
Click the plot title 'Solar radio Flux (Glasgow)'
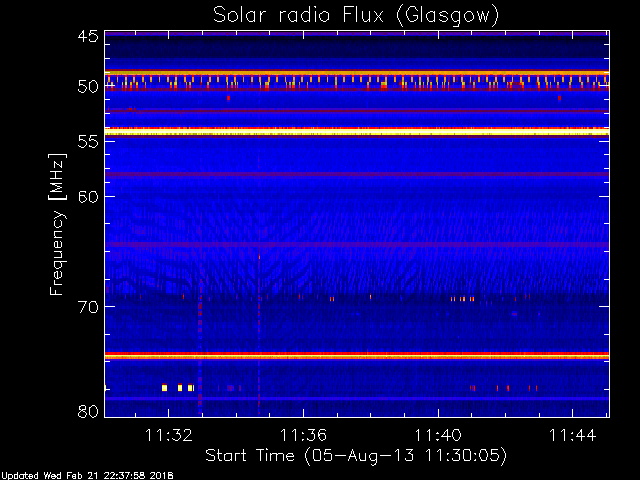pyautogui.click(x=356, y=16)
